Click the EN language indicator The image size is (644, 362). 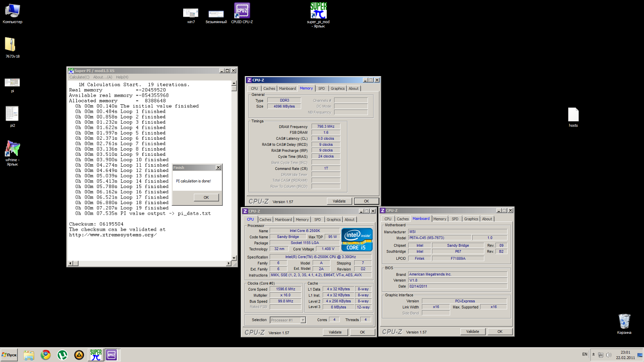click(x=584, y=354)
